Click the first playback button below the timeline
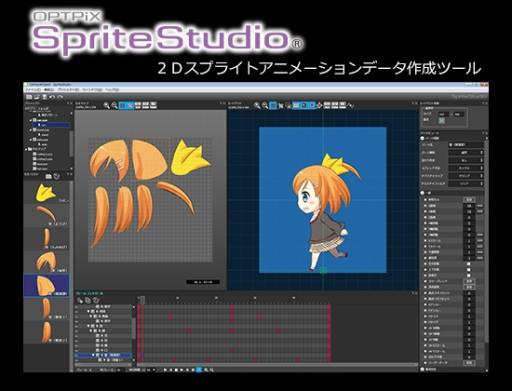512x391 pixels. (x=165, y=370)
